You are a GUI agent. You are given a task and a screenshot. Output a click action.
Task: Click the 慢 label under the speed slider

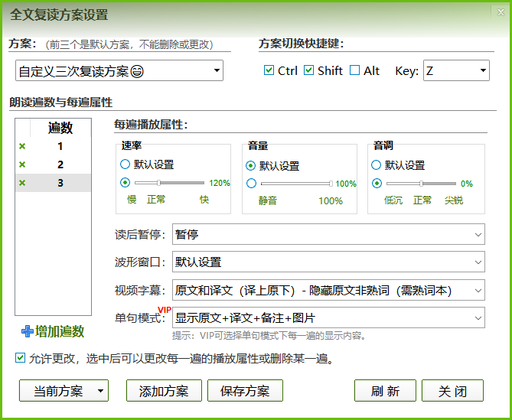(132, 199)
